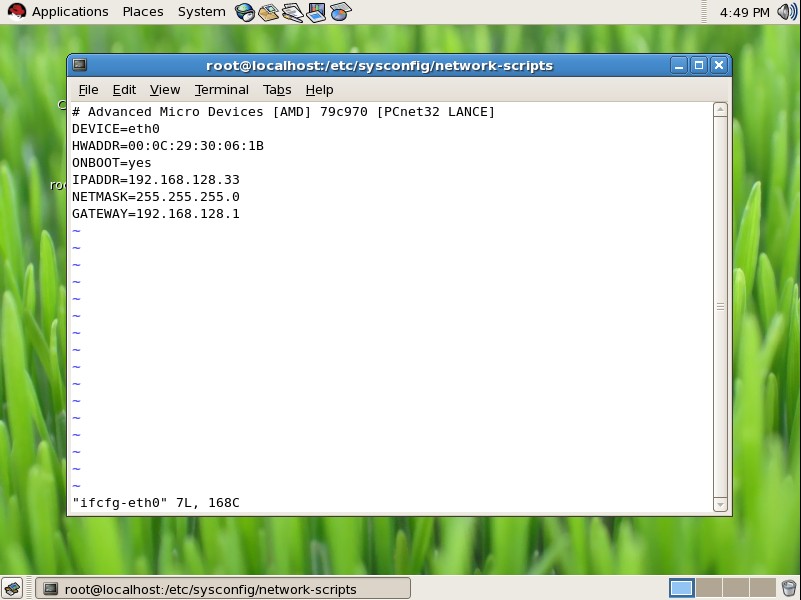Open the email client launcher on the panel

click(266, 11)
